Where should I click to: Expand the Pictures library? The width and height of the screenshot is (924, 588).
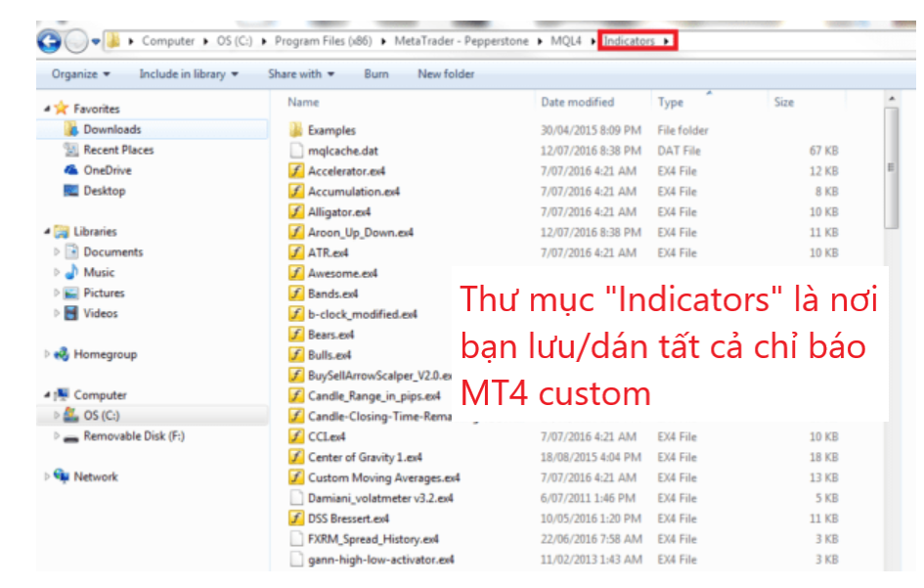(x=57, y=294)
